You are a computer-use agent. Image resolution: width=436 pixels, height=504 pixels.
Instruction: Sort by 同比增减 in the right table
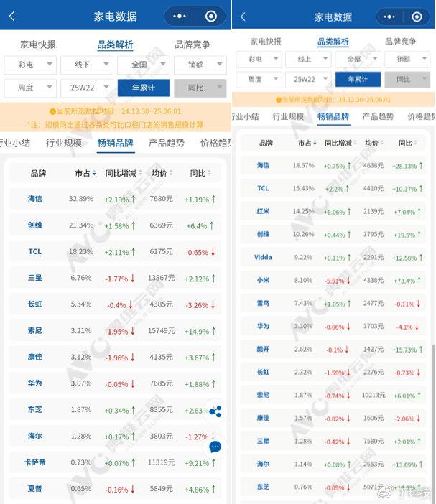pyautogui.click(x=340, y=143)
